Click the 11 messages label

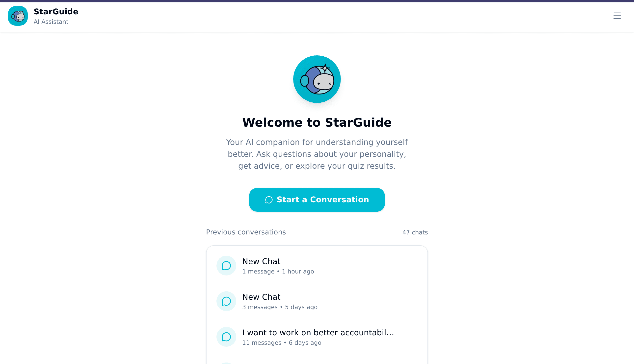click(x=262, y=343)
